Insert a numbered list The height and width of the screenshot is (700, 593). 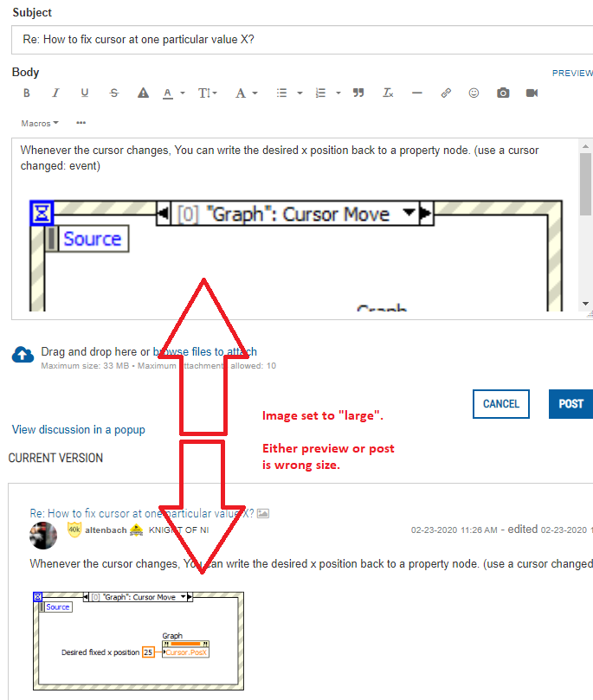click(x=320, y=93)
